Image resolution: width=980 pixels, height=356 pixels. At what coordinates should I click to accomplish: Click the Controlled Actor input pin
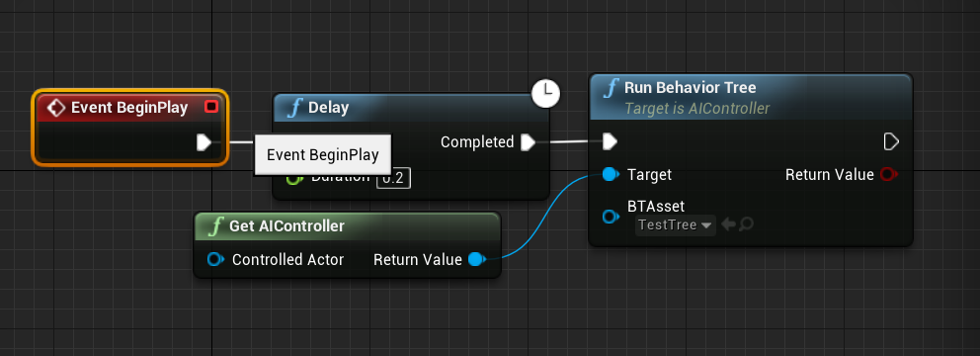click(215, 259)
